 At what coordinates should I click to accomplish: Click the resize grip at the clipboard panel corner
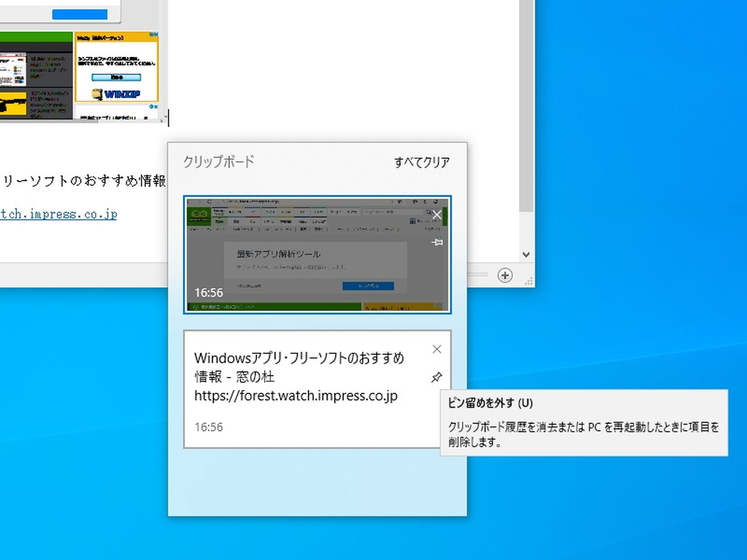pyautogui.click(x=528, y=281)
